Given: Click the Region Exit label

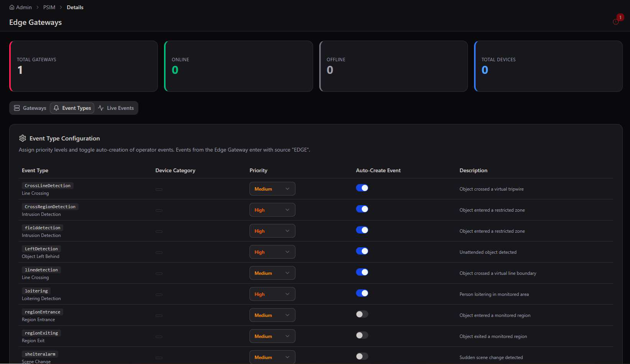Looking at the screenshot, I should [33, 341].
